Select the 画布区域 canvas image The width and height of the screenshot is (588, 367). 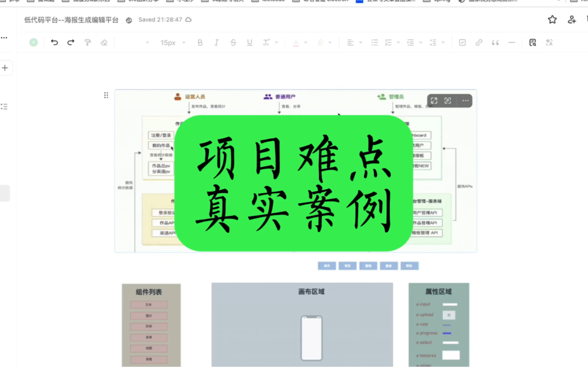(302, 325)
